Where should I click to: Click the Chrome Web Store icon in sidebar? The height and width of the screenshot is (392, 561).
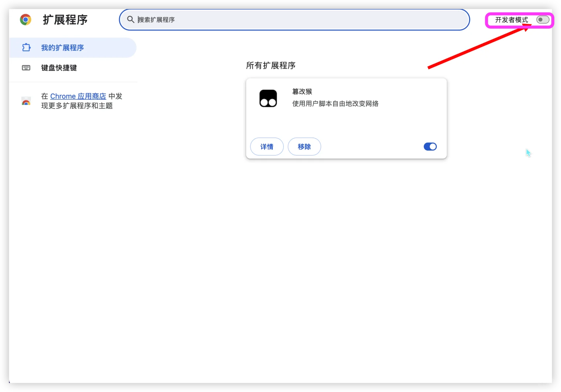[x=26, y=101]
